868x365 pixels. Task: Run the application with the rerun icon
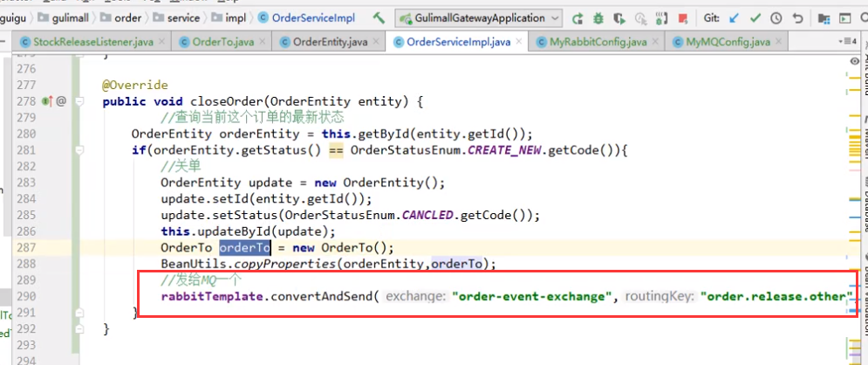[x=578, y=17]
